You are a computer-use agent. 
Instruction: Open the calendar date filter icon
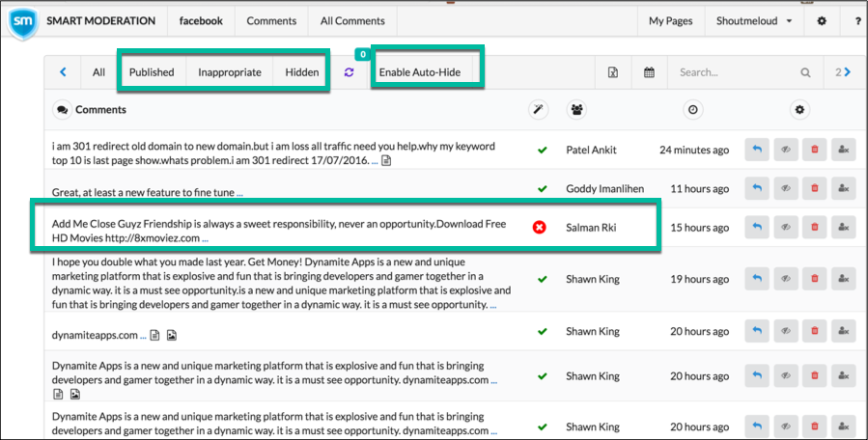(649, 72)
